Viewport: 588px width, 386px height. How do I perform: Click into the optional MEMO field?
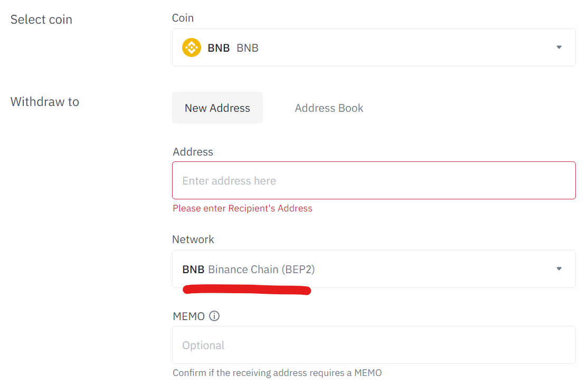click(x=374, y=345)
